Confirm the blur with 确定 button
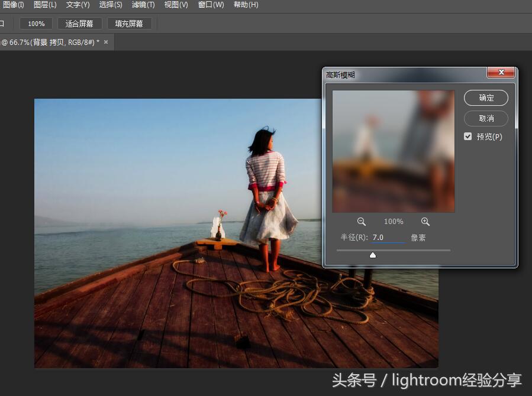The image size is (532, 396). (486, 98)
